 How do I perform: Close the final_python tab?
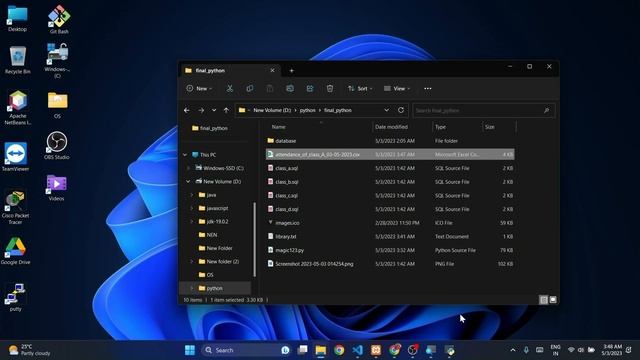(272, 71)
